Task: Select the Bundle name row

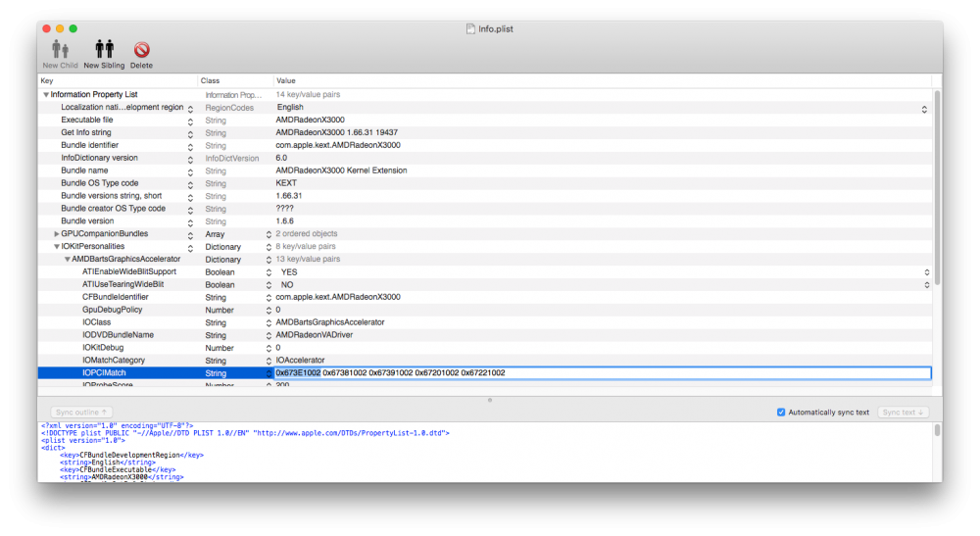Action: tap(484, 171)
